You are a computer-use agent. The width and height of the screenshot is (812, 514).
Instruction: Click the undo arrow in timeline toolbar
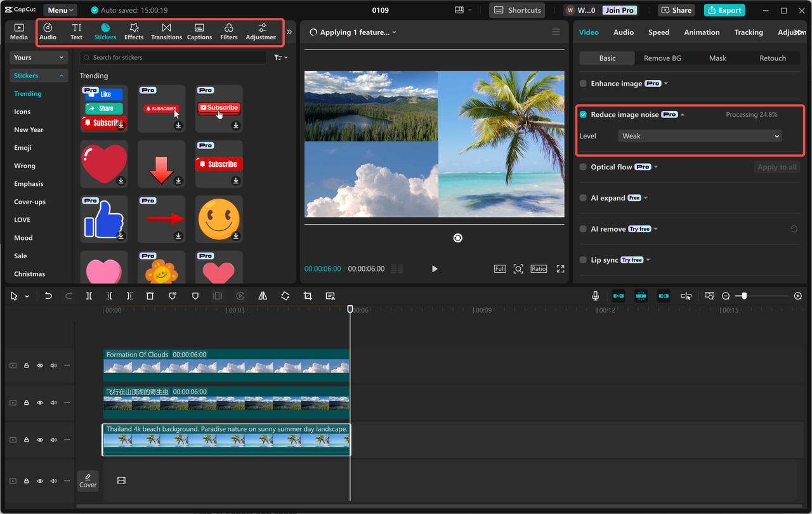48,296
